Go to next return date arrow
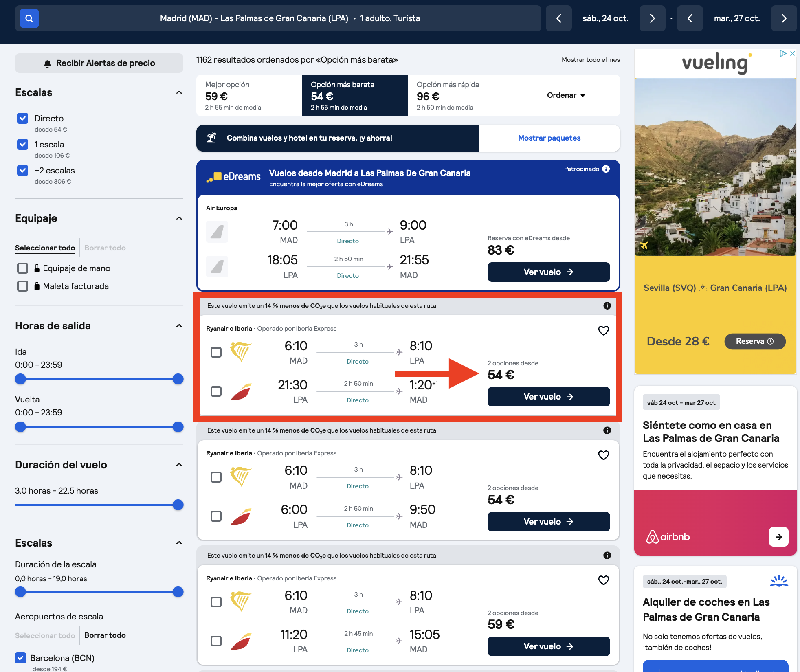This screenshot has height=672, width=800. (x=784, y=18)
